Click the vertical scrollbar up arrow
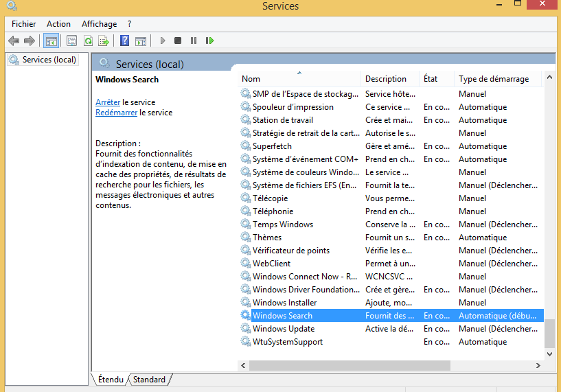The height and width of the screenshot is (392, 561). [x=549, y=77]
